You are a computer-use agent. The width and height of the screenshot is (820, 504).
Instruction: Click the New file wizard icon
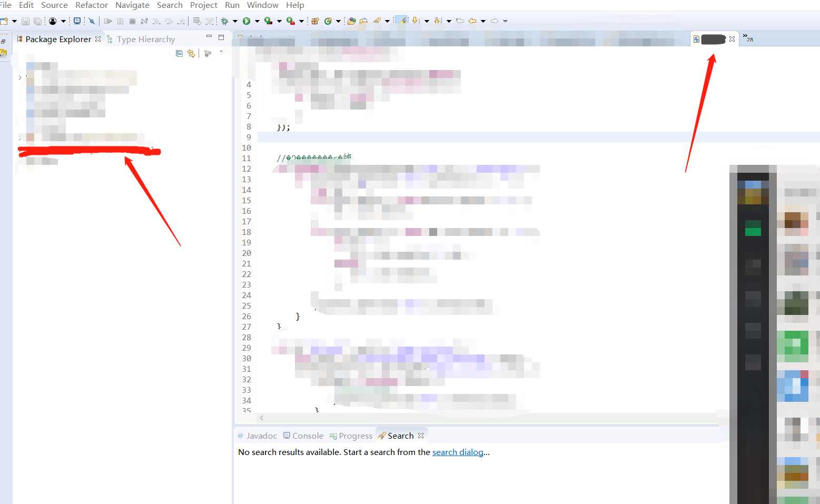tap(4, 21)
